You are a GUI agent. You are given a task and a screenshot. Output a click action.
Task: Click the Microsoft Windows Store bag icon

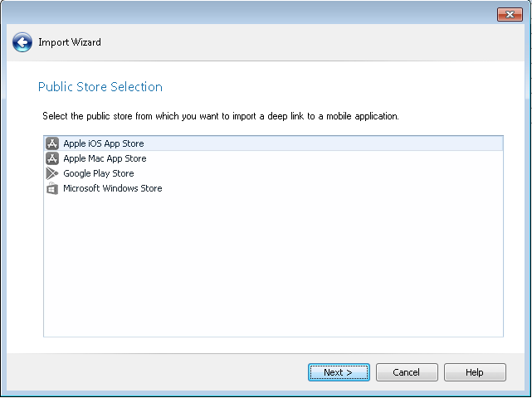click(52, 188)
